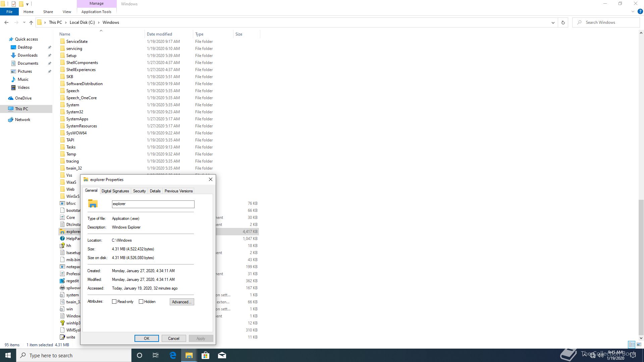The height and width of the screenshot is (362, 644).
Task: Open the View ribbon tab
Action: tap(67, 11)
